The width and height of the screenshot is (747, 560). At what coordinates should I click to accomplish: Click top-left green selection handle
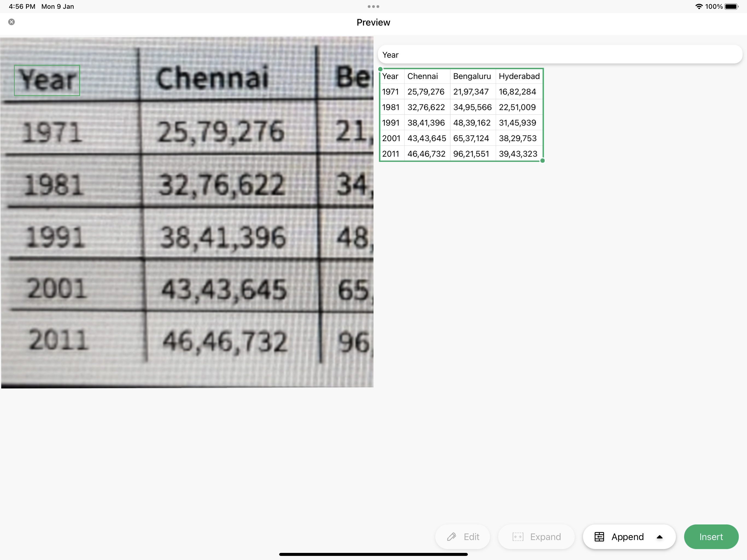[380, 69]
